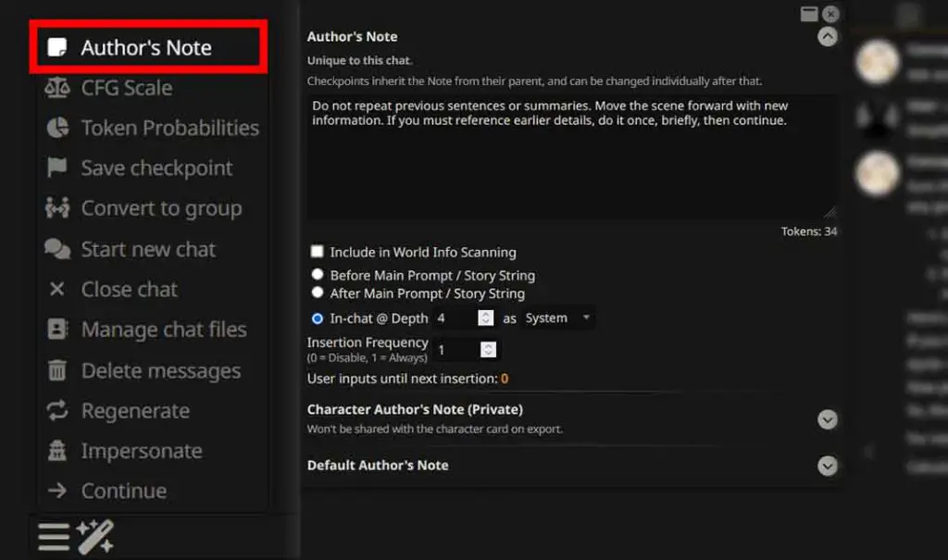Open the CFG Scale panel

[x=130, y=87]
